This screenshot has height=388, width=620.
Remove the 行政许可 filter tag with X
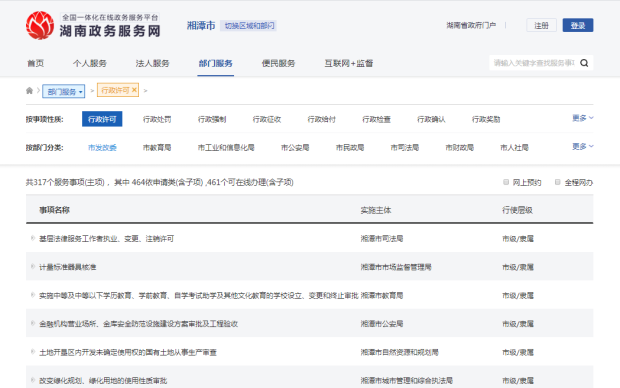point(134,90)
